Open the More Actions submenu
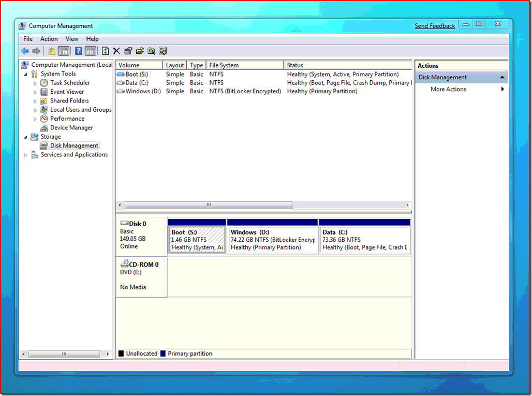The image size is (532, 396). [x=466, y=89]
